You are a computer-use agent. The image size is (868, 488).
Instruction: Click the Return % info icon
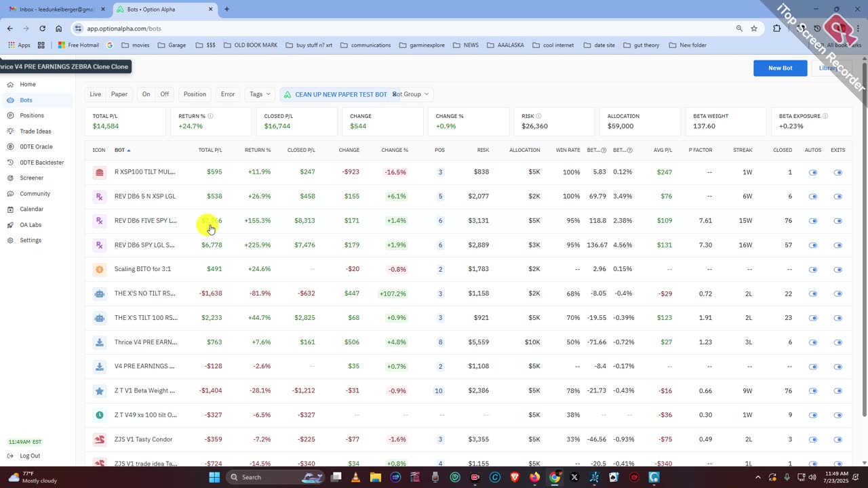click(210, 116)
